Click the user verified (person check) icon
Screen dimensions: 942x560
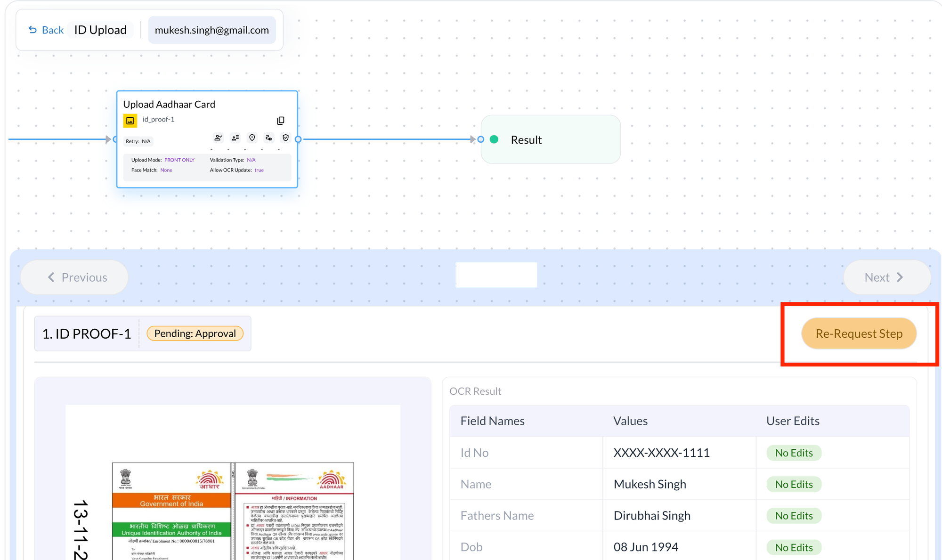(218, 138)
